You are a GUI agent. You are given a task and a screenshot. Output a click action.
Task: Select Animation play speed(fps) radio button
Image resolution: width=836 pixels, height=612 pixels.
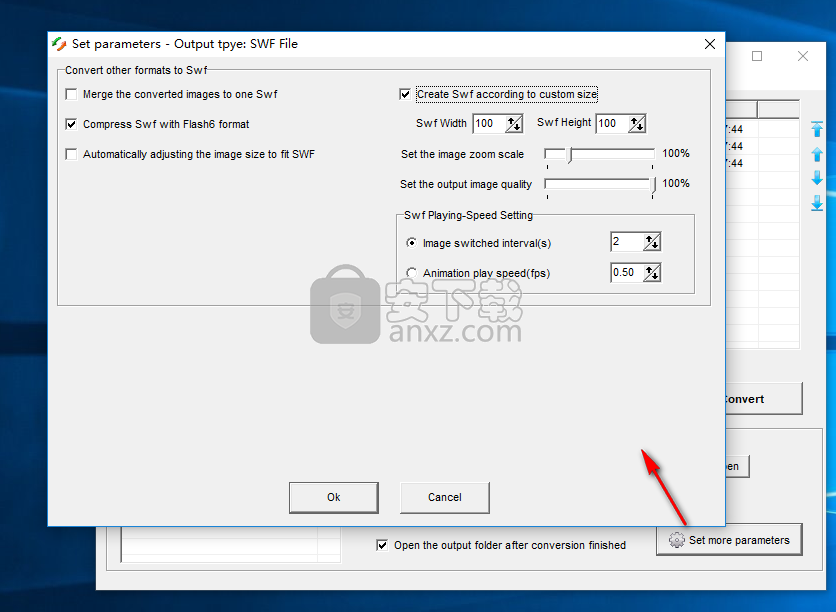[412, 273]
